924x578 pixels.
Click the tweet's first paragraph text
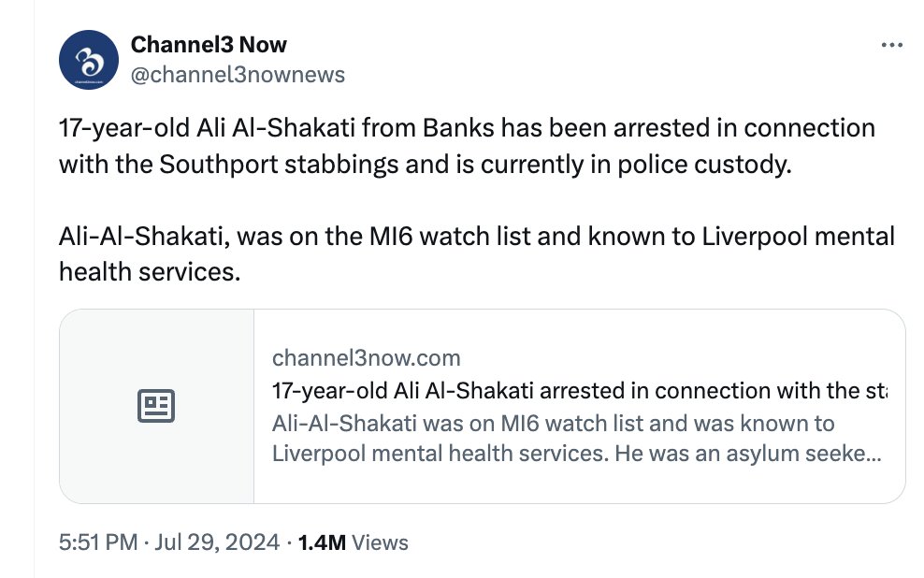[467, 146]
